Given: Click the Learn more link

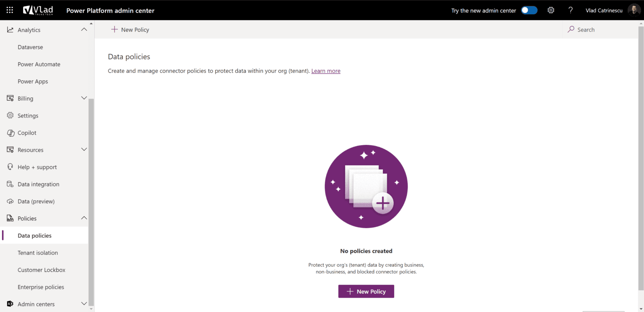Looking at the screenshot, I should tap(325, 71).
